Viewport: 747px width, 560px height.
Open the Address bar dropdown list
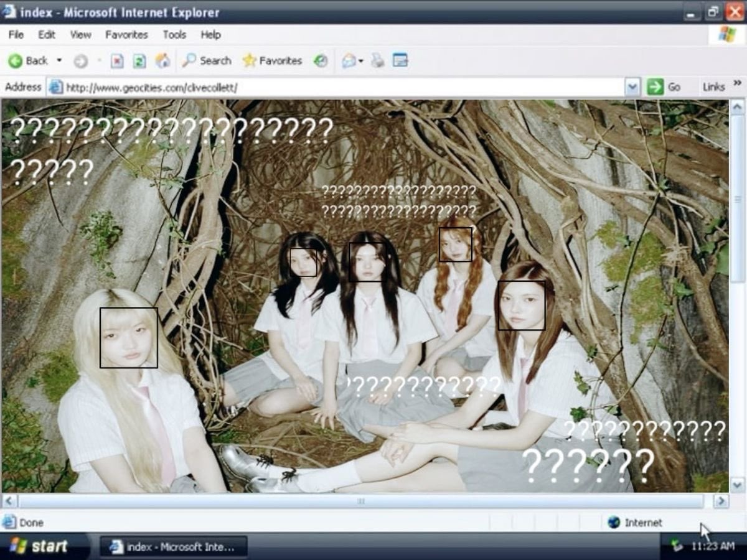pyautogui.click(x=632, y=87)
